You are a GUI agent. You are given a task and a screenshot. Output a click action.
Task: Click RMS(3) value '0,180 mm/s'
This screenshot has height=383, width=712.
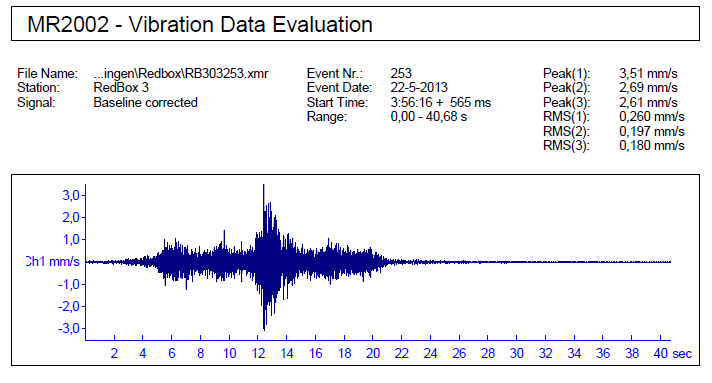(652, 145)
